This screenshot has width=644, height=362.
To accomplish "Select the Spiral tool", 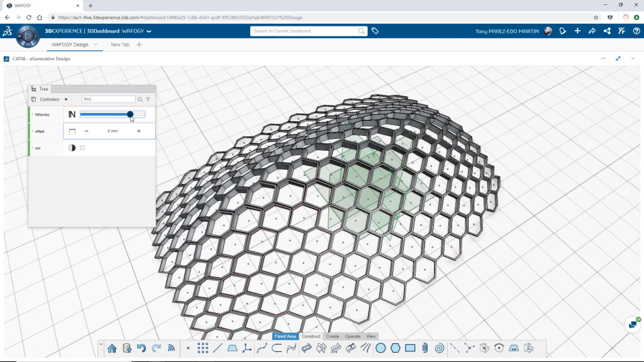I will [x=440, y=348].
